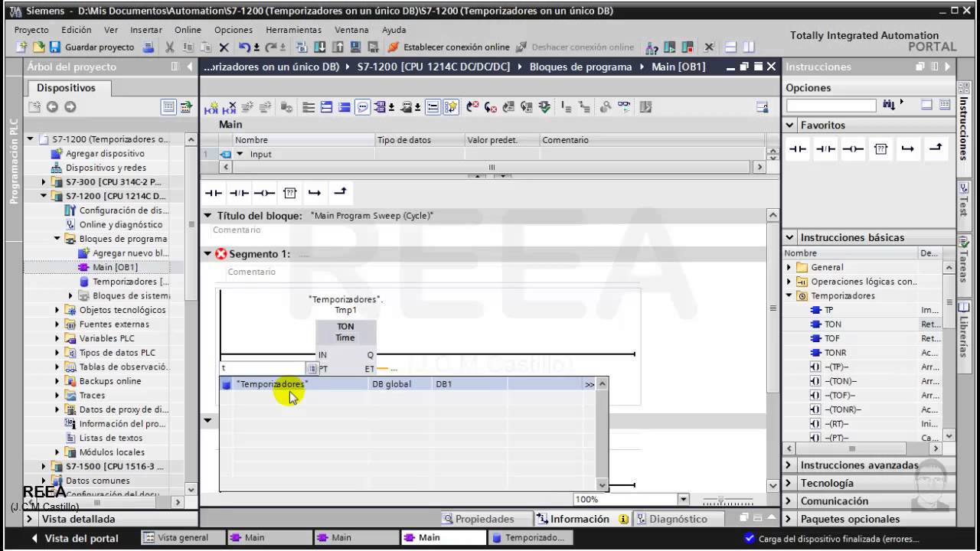Open the Dispositivos tab
The image size is (980, 551).
(x=66, y=88)
